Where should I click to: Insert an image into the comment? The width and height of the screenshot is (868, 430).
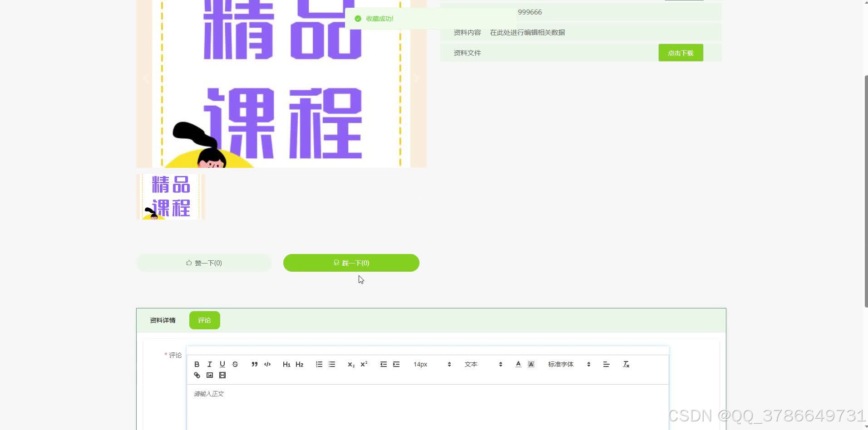coord(209,375)
